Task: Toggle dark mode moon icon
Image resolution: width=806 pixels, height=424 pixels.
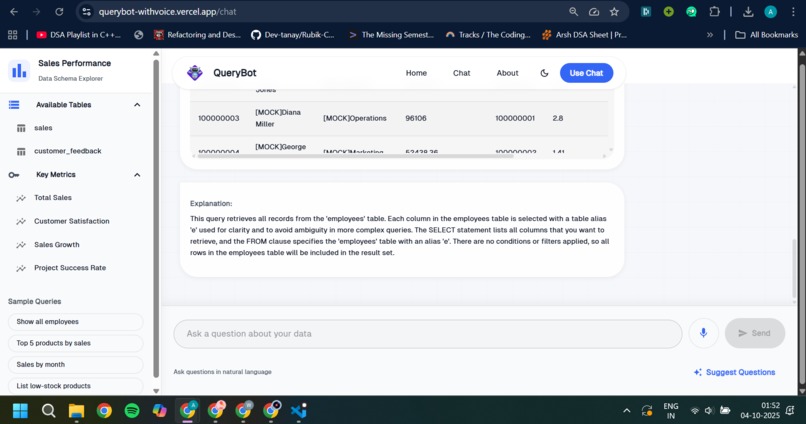Action: coord(544,73)
